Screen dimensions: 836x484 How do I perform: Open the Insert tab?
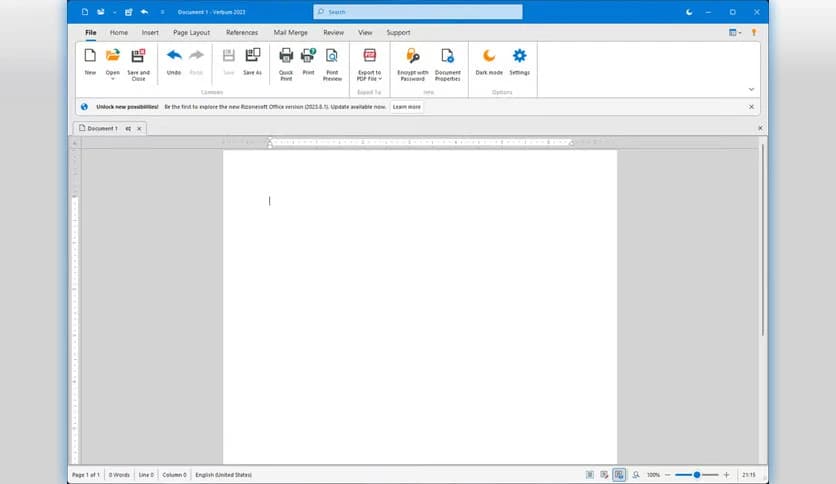point(150,33)
